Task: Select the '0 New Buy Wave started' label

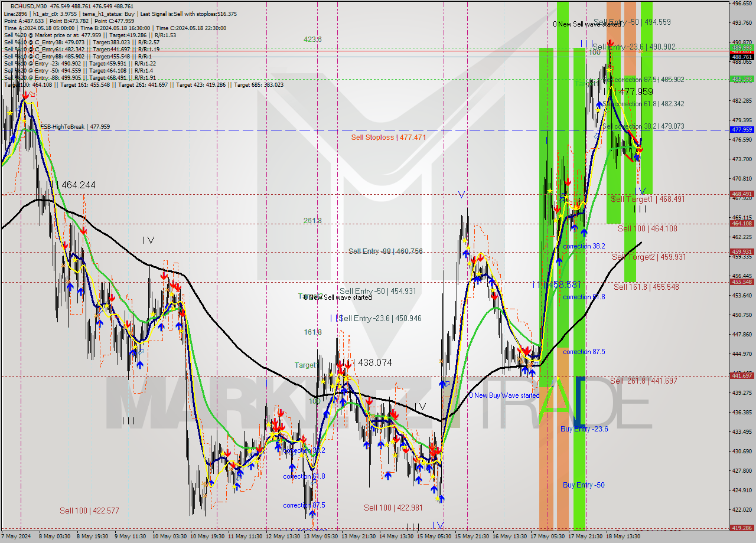Action: click(x=504, y=395)
